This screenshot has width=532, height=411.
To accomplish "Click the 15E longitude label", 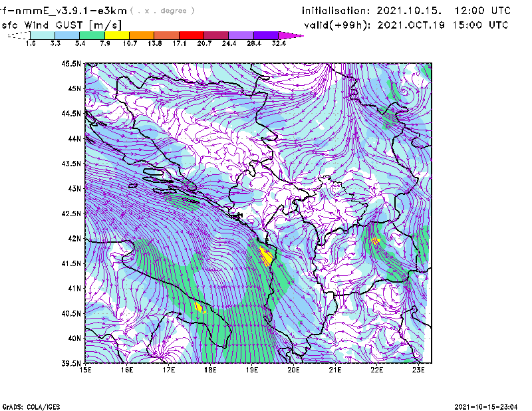I will tap(86, 370).
